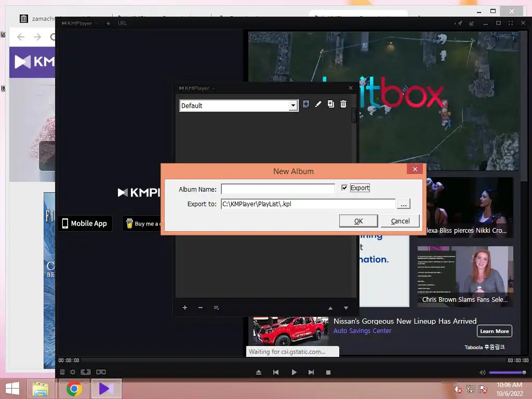Open KMPlayer preferences gear icon
Image resolution: width=532 pixels, height=399 pixels.
click(x=73, y=372)
